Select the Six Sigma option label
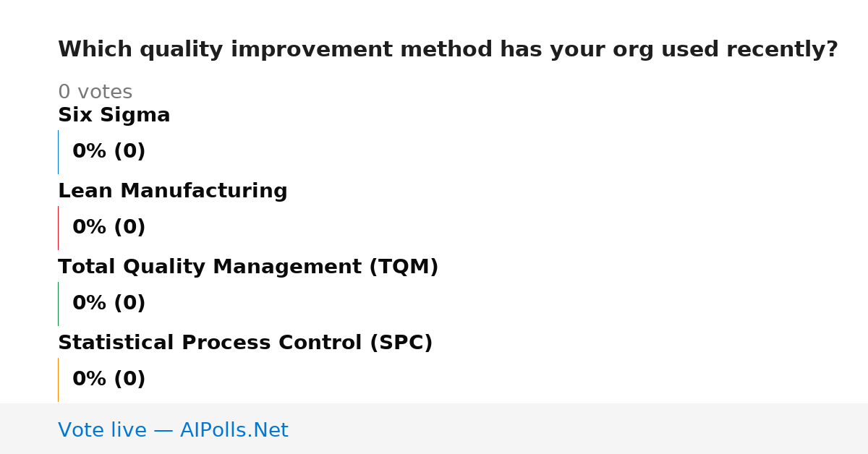868x454 pixels. [x=114, y=115]
